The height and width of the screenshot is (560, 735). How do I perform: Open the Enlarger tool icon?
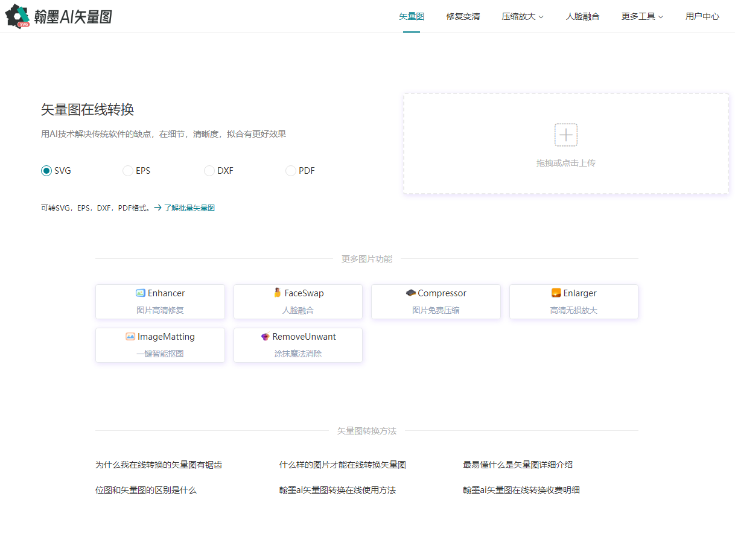tap(556, 293)
